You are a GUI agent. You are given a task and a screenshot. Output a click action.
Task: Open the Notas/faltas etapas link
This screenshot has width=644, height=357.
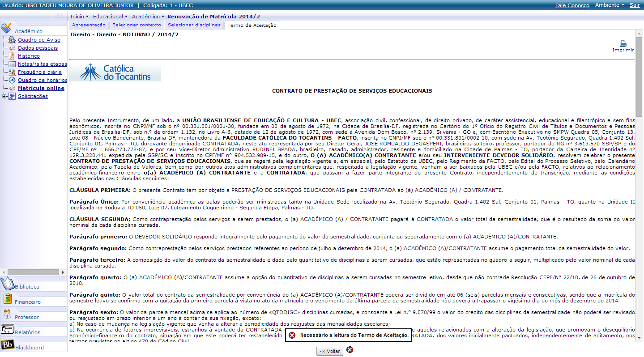(43, 64)
